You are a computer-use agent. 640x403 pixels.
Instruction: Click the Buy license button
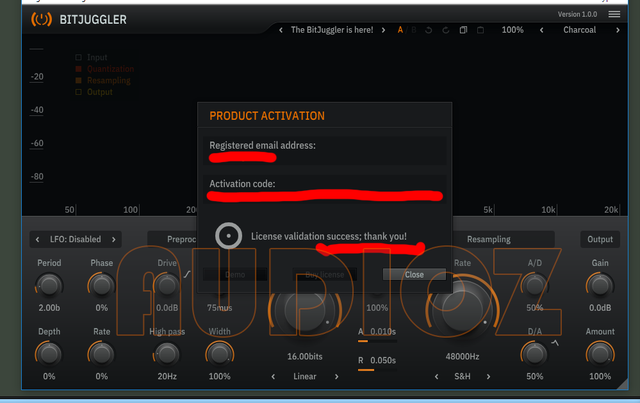click(x=324, y=274)
